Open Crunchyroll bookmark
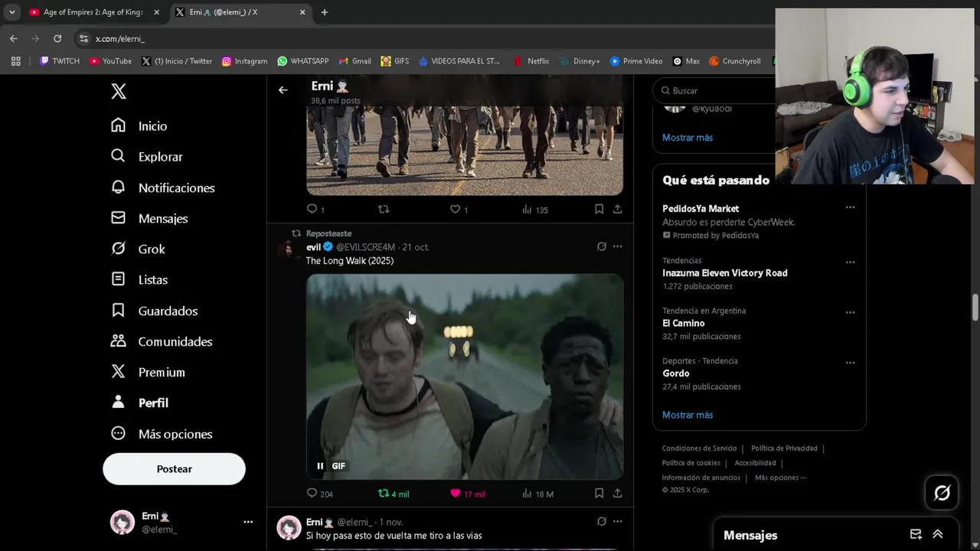Image resolution: width=980 pixels, height=551 pixels. (x=735, y=61)
